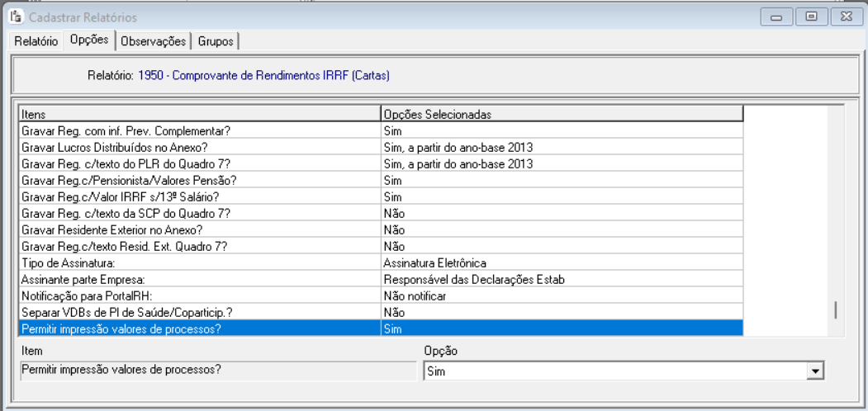Click the Opção combo box showing Sim
The image size is (868, 411).
tap(615, 372)
